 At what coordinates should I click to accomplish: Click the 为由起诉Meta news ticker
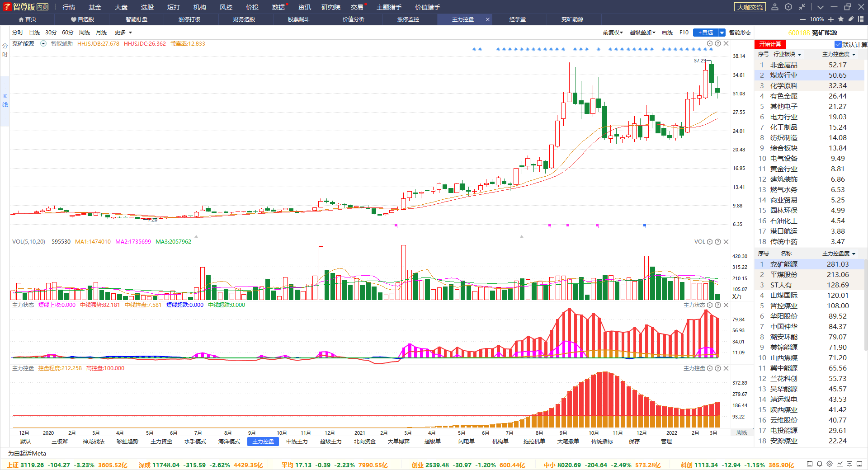click(27, 453)
